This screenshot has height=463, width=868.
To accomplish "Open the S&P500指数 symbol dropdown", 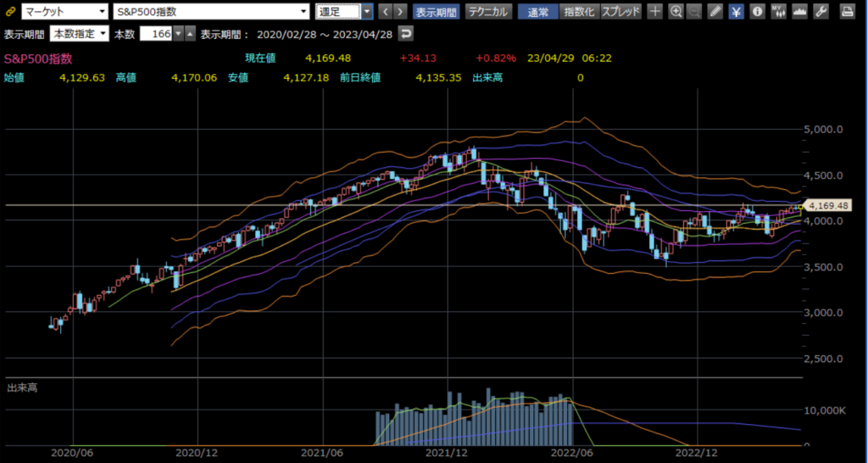I will [211, 12].
